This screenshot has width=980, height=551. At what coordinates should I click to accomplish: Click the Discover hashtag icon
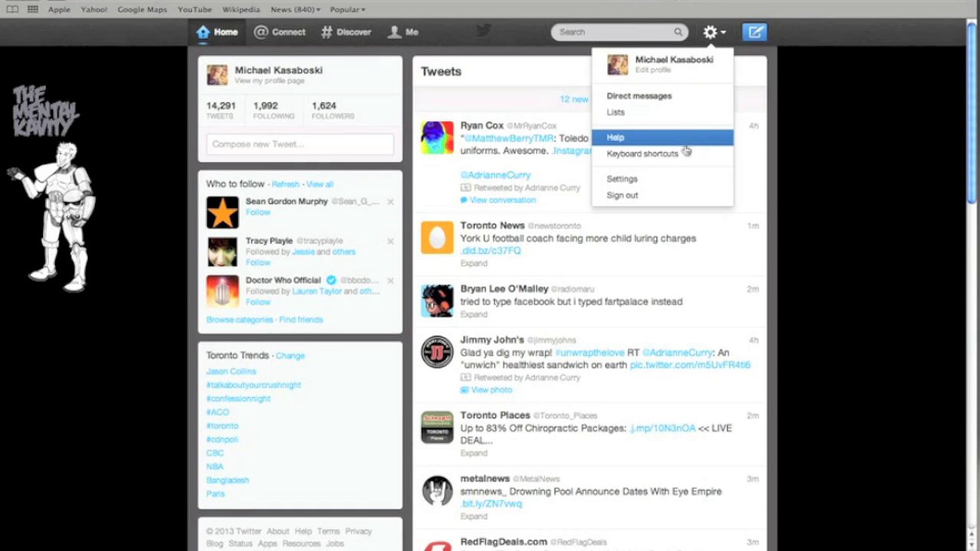click(x=326, y=32)
